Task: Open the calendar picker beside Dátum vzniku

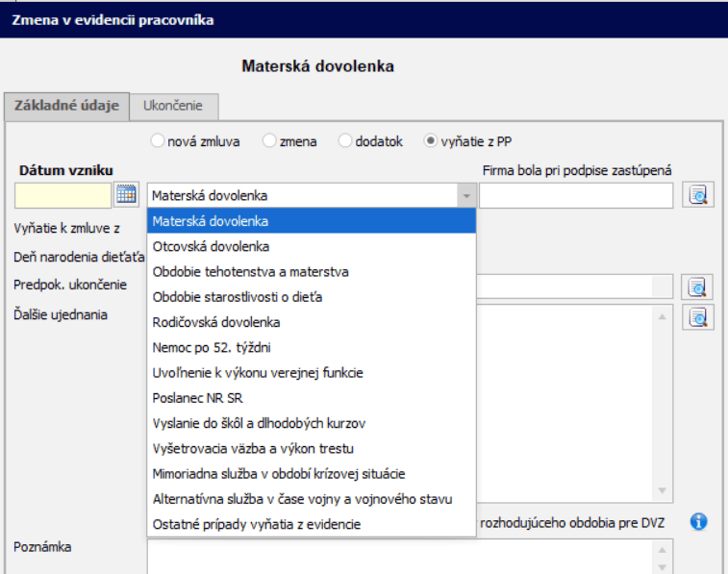Action: pos(126,195)
